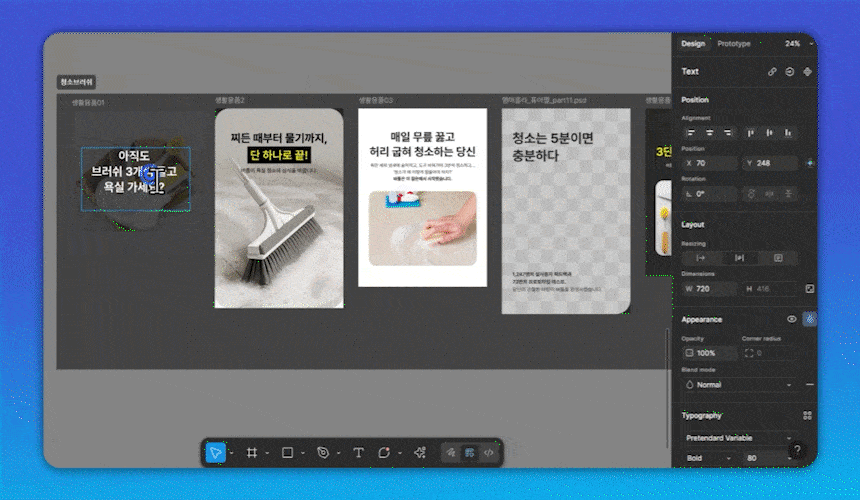Select the Pen tool
Screen dimensions: 860x500
point(322,453)
